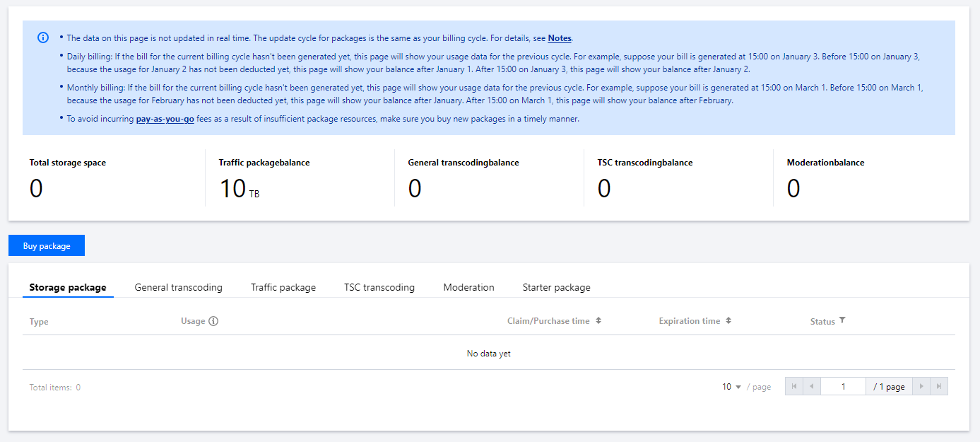Follow the pay-as-you-go link
Screen dimensions: 980x442
tap(165, 119)
